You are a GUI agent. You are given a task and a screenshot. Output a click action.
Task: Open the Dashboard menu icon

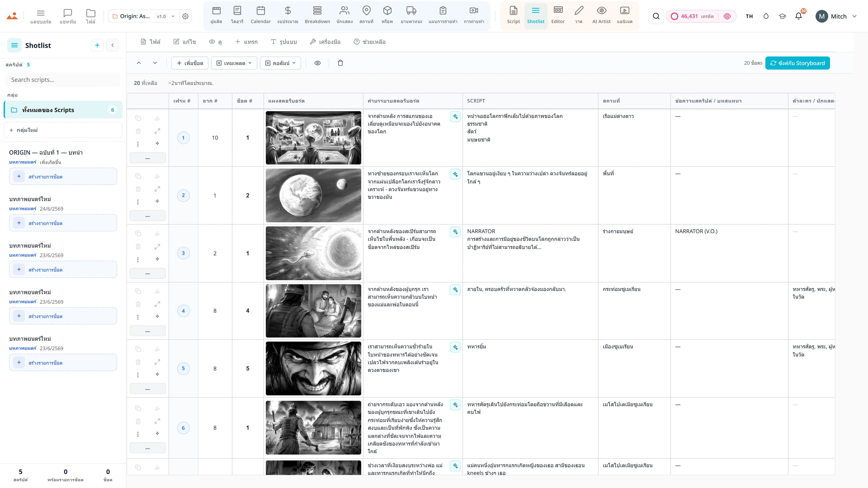click(40, 16)
